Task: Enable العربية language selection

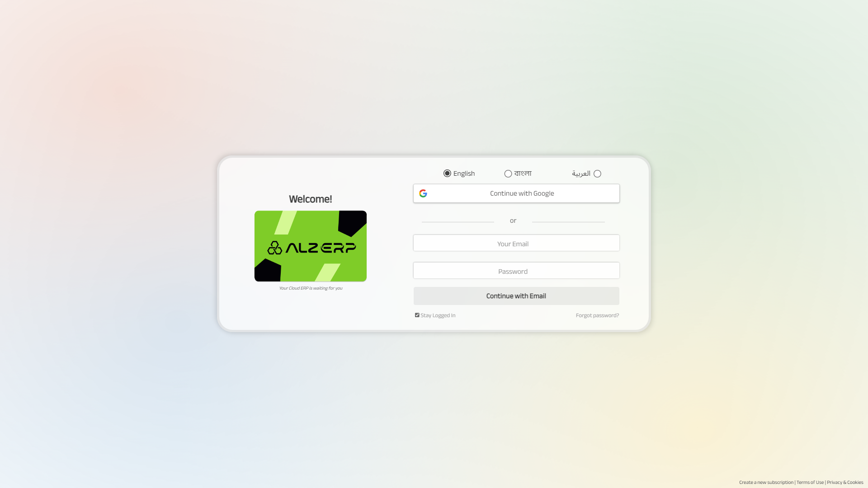Action: (597, 174)
